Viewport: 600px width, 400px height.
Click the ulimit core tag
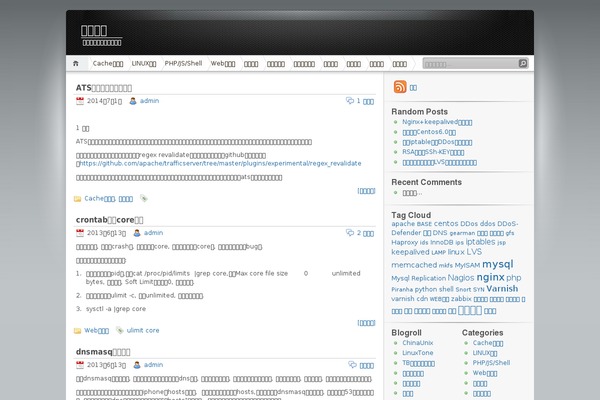tap(143, 330)
